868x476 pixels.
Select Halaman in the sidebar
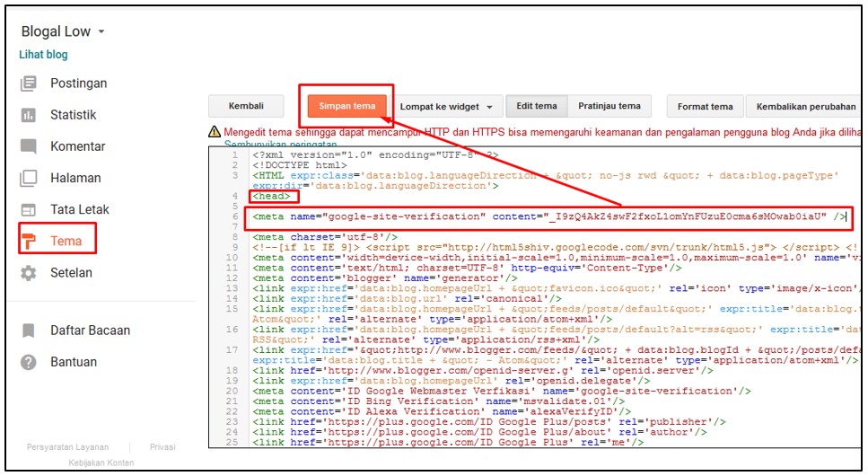click(x=75, y=178)
